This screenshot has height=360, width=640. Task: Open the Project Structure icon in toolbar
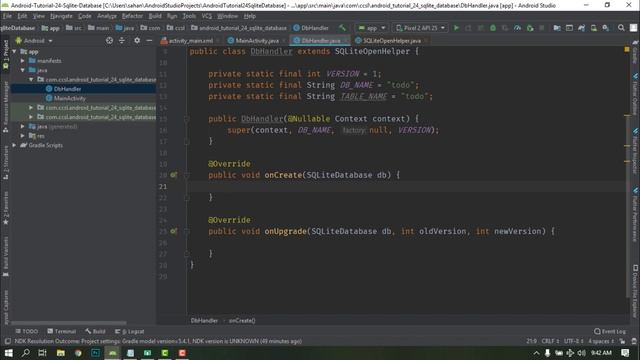[x=557, y=28]
